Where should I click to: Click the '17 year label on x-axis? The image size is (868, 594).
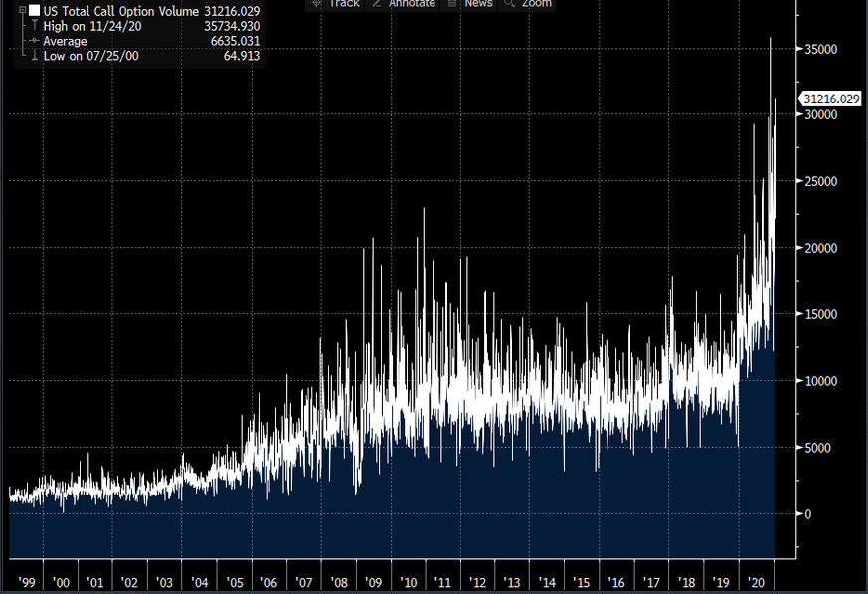651,583
